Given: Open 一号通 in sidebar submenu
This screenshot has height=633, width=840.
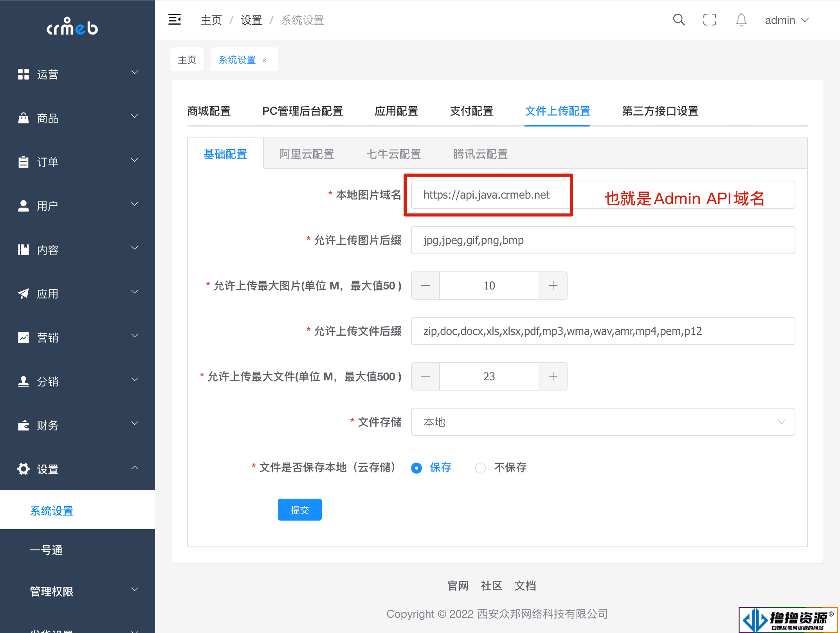Looking at the screenshot, I should 78,550.
